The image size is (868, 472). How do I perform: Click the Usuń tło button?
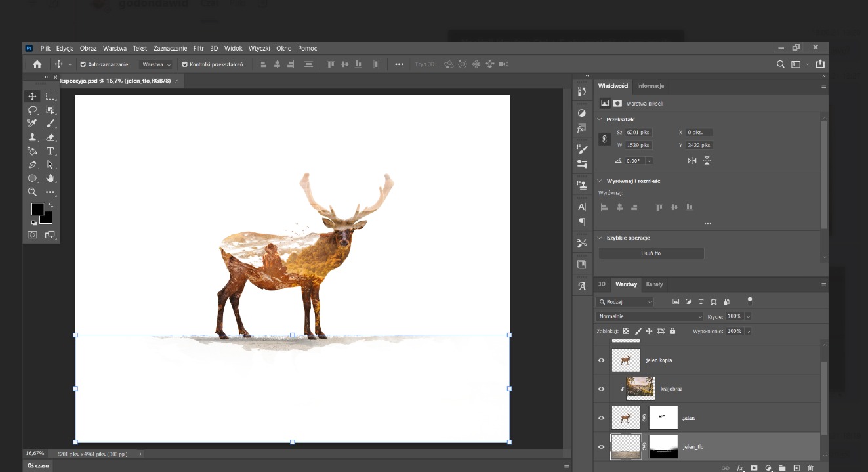click(651, 253)
